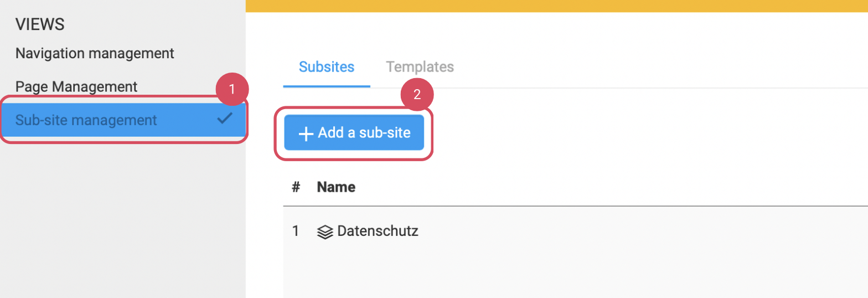Switch to the Templates tab
868x298 pixels.
(420, 67)
